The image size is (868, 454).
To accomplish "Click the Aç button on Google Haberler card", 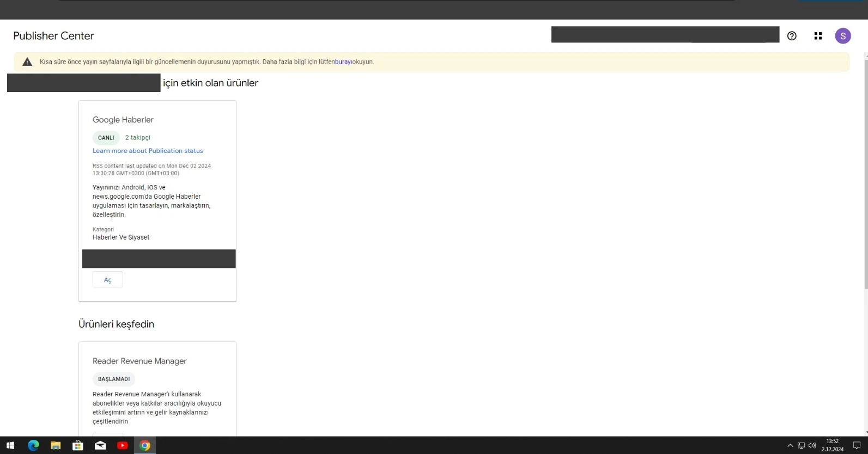I will pos(108,280).
